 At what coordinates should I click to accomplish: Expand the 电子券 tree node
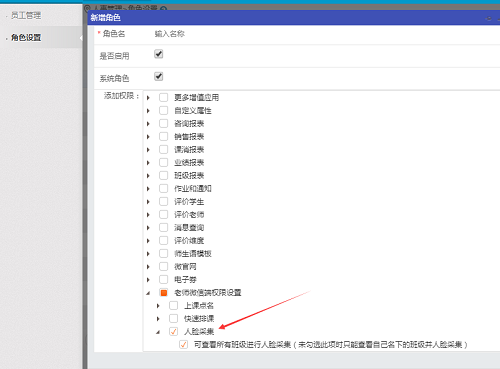tap(148, 280)
